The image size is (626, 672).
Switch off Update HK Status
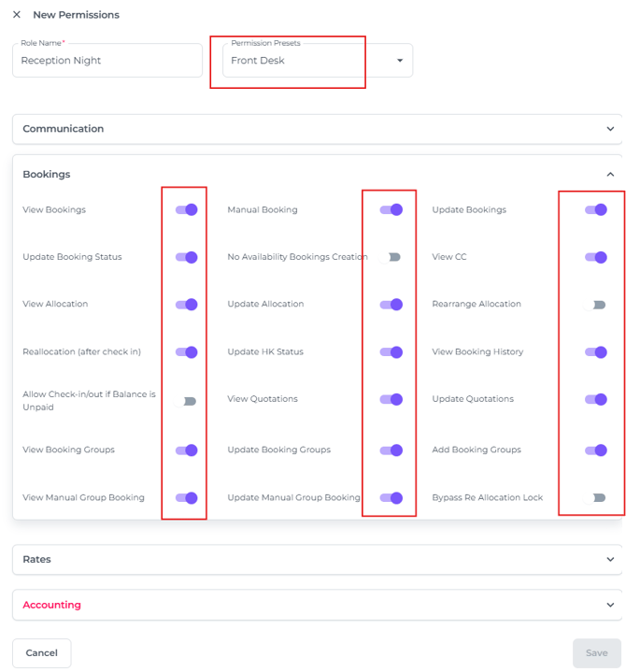[391, 352]
